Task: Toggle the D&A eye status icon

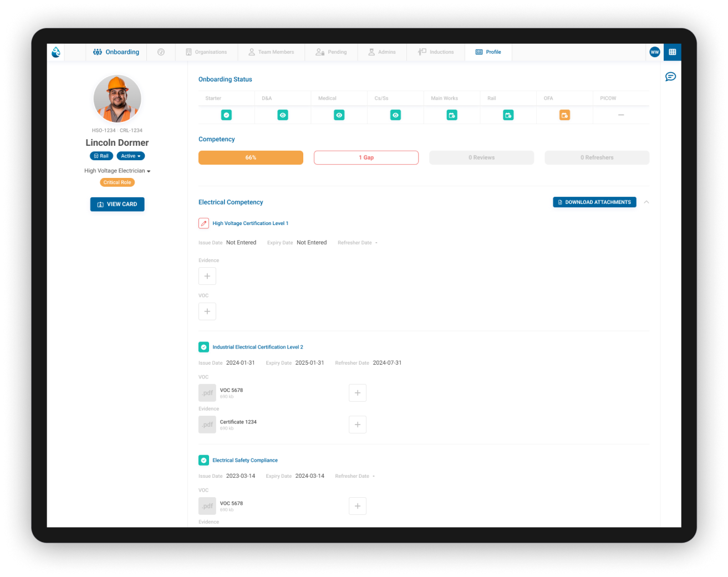Action: click(283, 115)
